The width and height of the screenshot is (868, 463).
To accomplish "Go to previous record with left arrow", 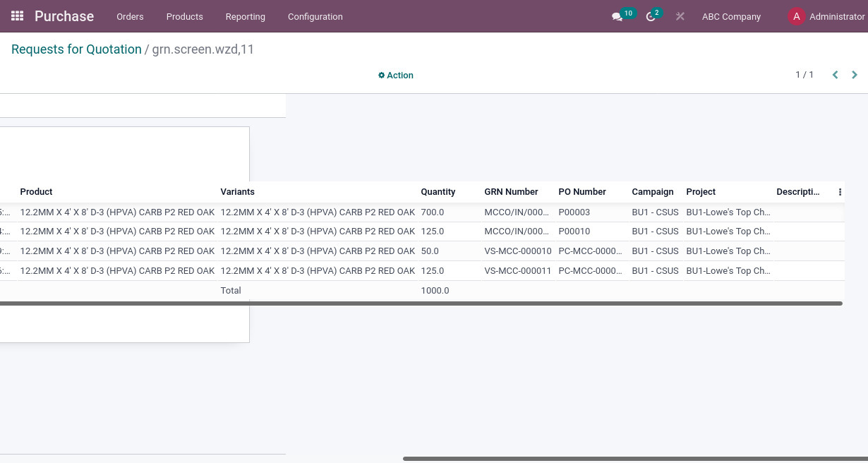I will tap(835, 75).
